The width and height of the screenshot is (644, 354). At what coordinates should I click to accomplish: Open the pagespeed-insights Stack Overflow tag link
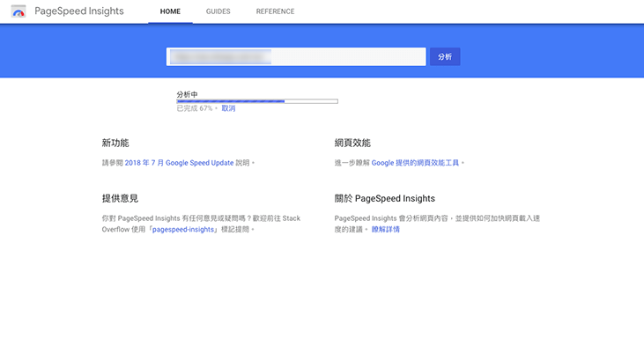coord(183,230)
